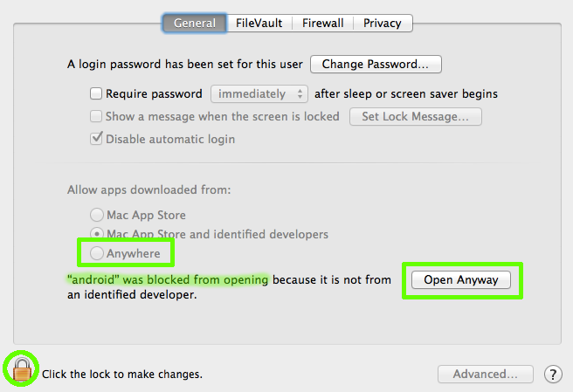
Task: Open the Privacy tab
Action: click(383, 23)
